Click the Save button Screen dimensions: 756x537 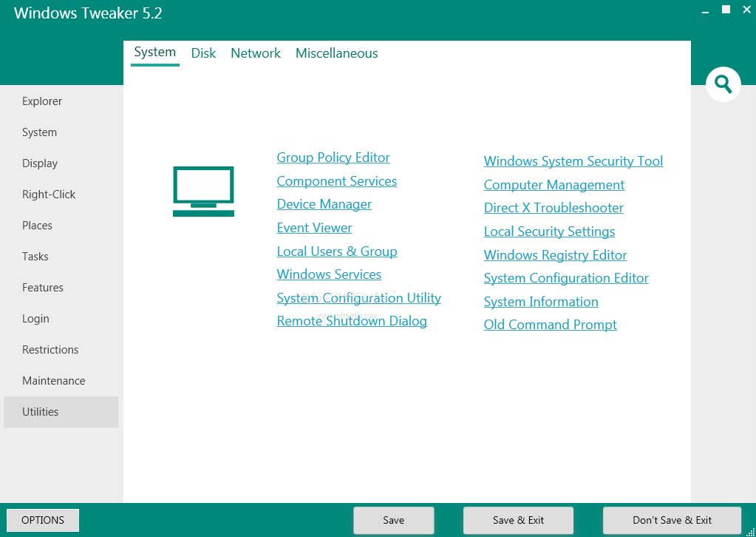click(393, 520)
